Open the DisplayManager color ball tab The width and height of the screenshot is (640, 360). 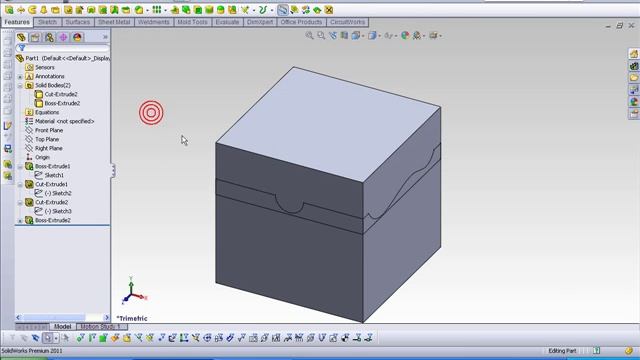pyautogui.click(x=77, y=37)
